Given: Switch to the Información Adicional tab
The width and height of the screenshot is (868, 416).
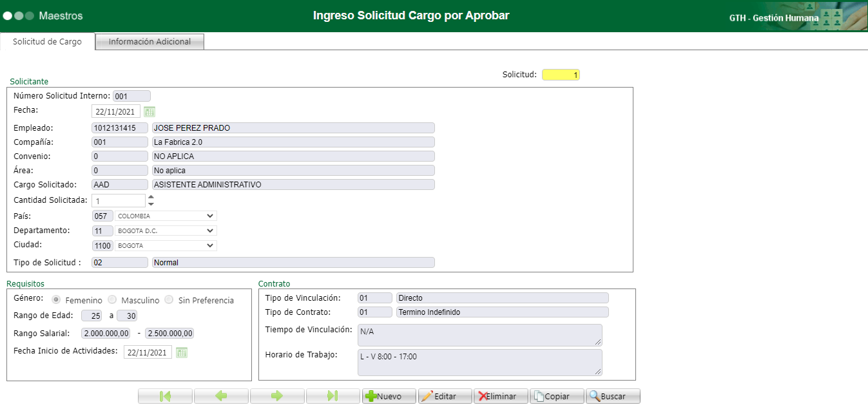Looking at the screenshot, I should [x=149, y=41].
